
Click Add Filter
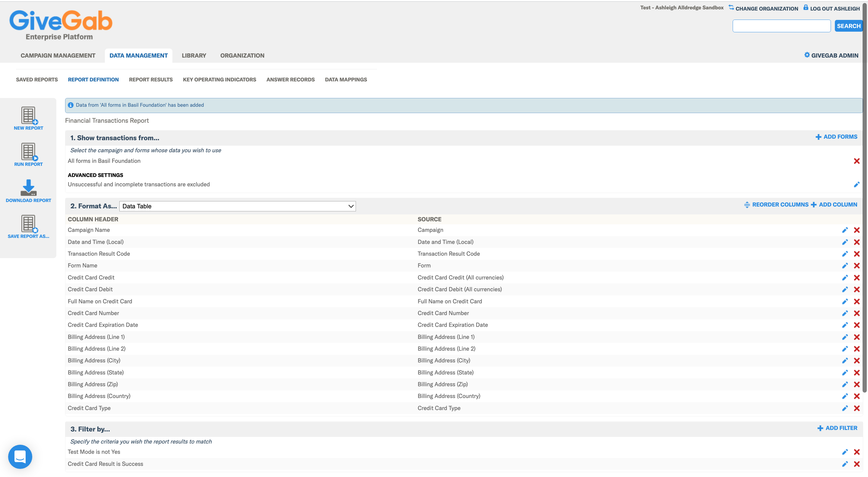tap(837, 428)
